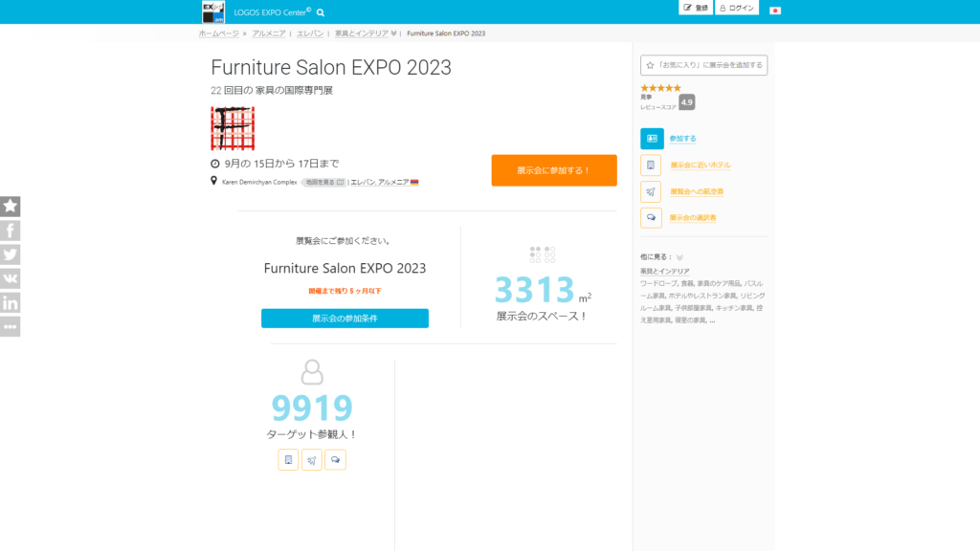Click the Furniture Salon exhibition logo
980x551 pixels.
[x=233, y=128]
